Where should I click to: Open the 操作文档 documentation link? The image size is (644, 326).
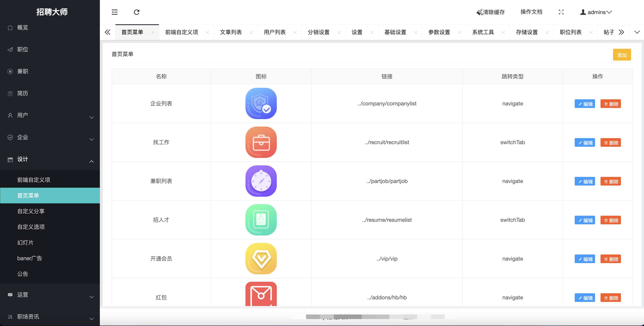(531, 12)
